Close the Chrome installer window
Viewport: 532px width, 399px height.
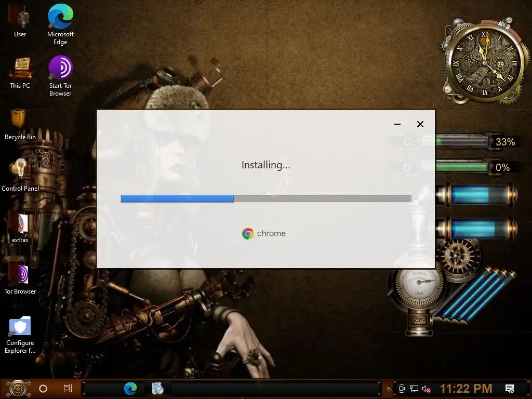(x=420, y=124)
